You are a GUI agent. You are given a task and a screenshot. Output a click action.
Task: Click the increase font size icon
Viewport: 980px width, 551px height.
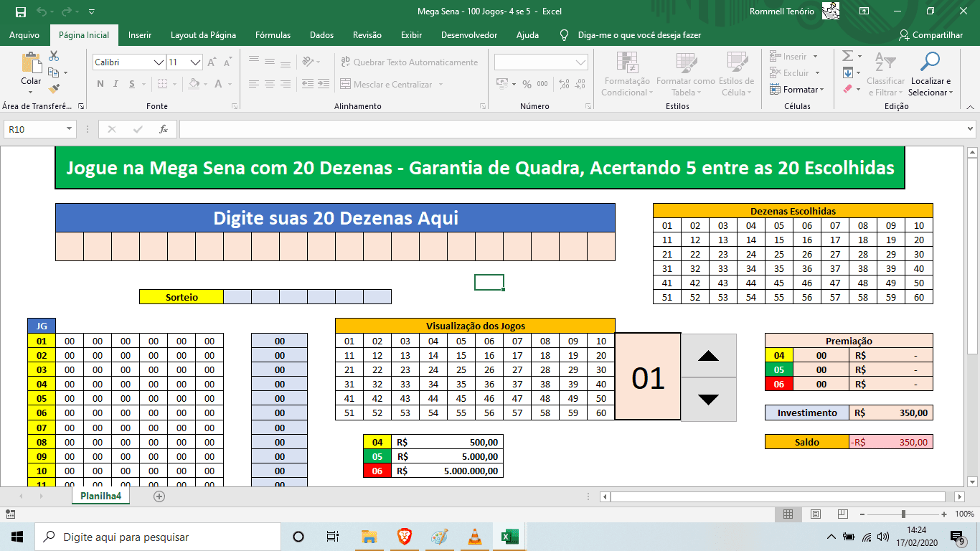[212, 62]
